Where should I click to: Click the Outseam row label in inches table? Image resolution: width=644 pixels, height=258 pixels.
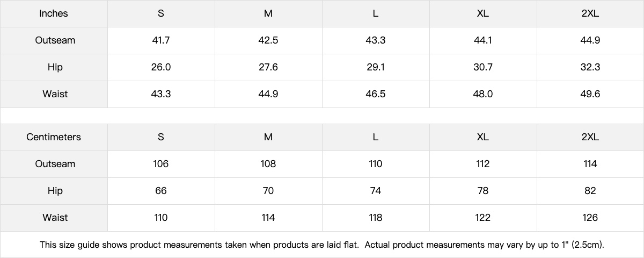(55, 40)
